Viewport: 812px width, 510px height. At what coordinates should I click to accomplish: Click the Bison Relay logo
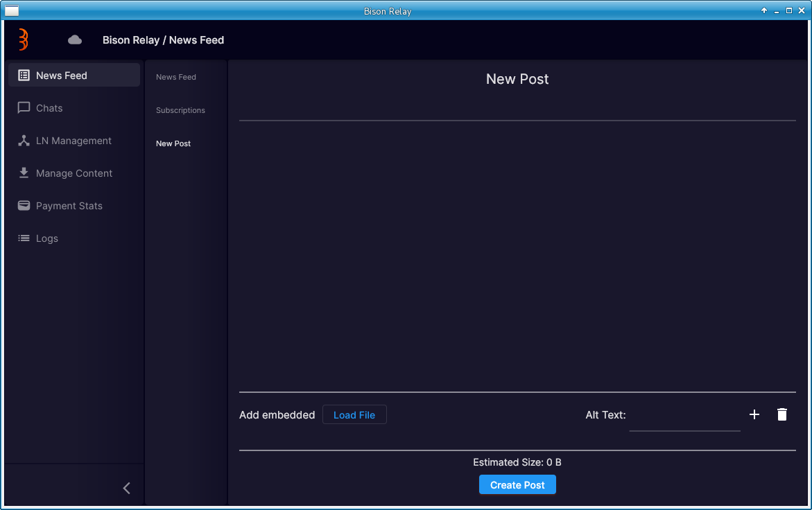coord(21,39)
